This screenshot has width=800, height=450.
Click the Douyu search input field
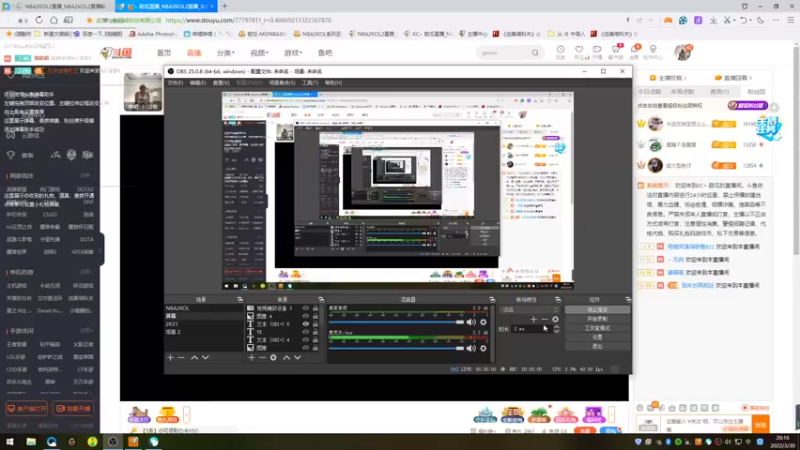tap(503, 53)
